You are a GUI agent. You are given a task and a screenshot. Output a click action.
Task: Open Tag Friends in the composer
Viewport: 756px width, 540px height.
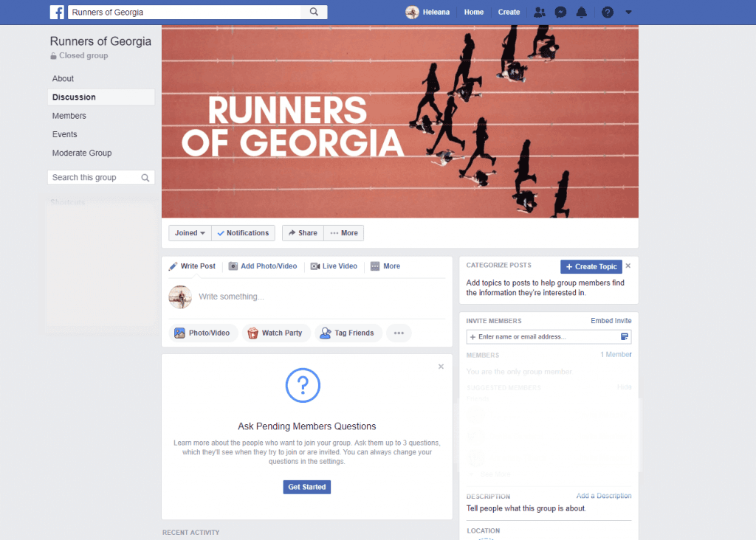[x=348, y=333]
